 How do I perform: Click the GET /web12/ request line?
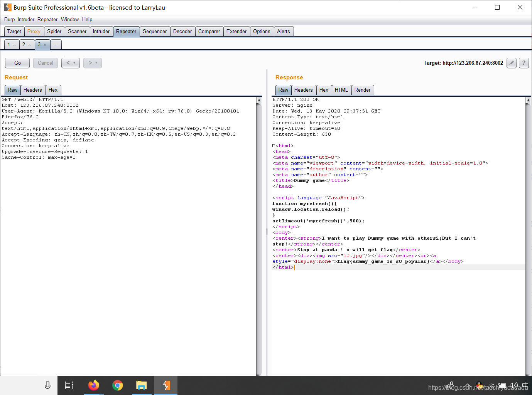(x=32, y=99)
